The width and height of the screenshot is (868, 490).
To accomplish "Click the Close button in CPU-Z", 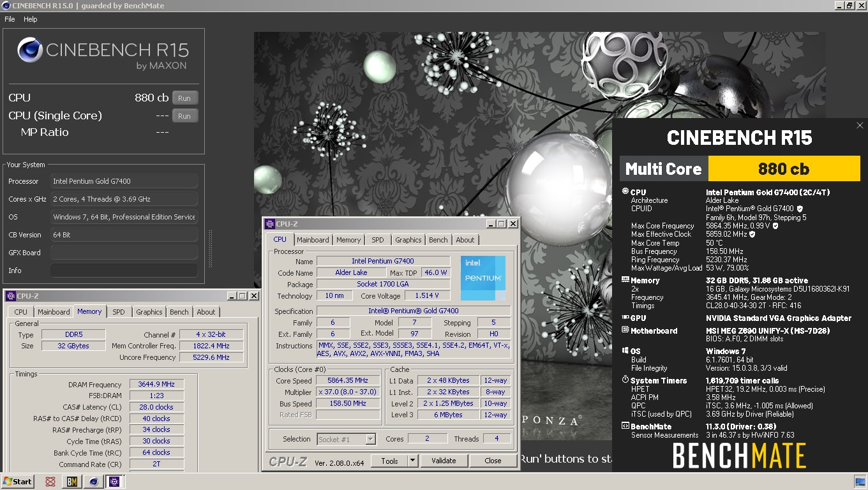I will [x=493, y=461].
